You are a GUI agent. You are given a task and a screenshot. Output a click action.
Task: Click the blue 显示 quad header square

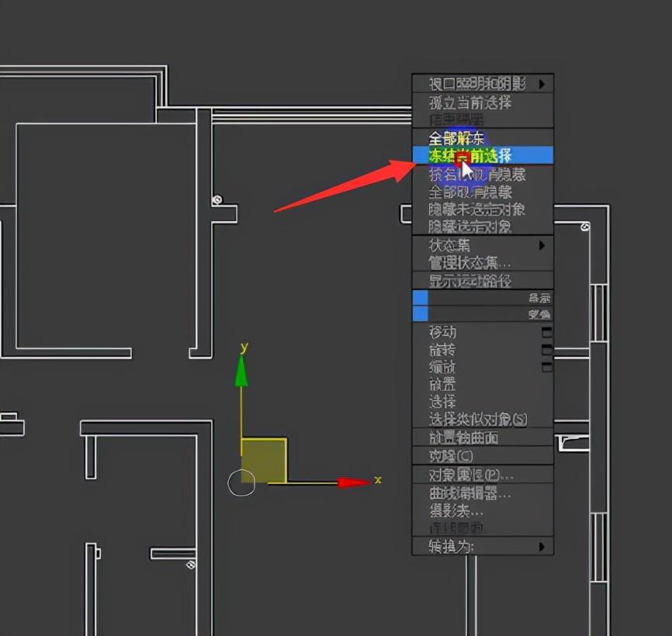(x=421, y=297)
